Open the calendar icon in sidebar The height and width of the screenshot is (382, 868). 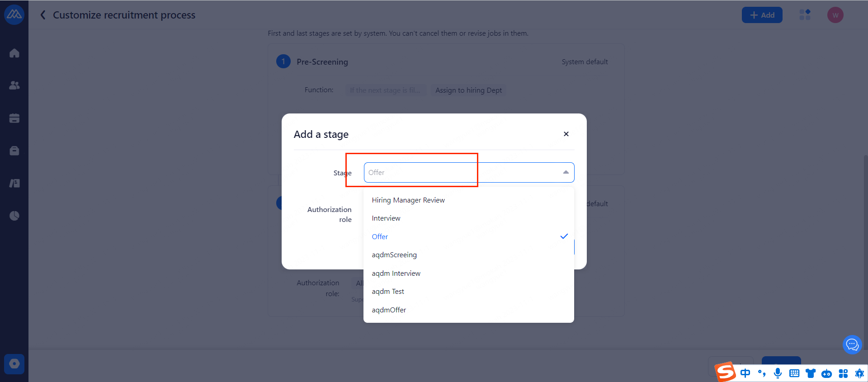14,118
